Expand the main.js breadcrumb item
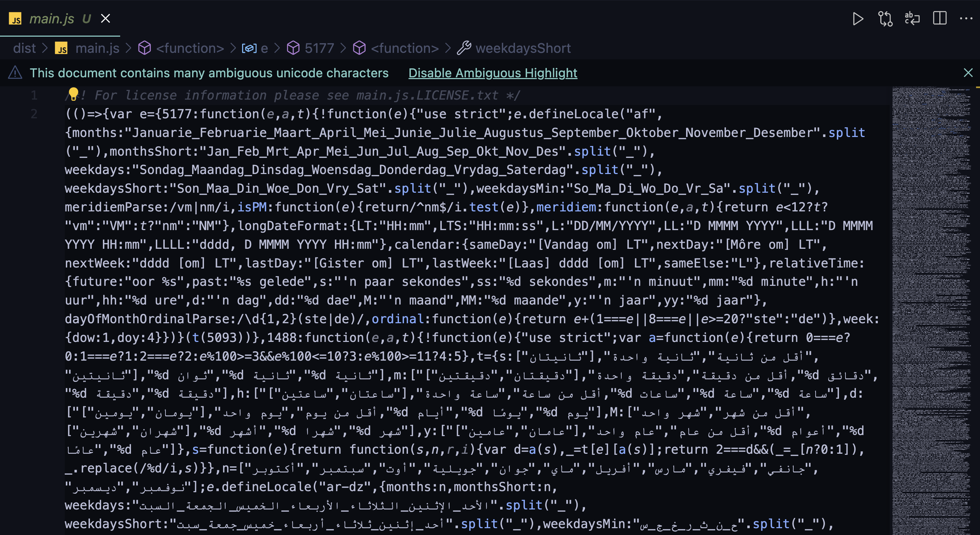This screenshot has width=980, height=535. [x=97, y=48]
